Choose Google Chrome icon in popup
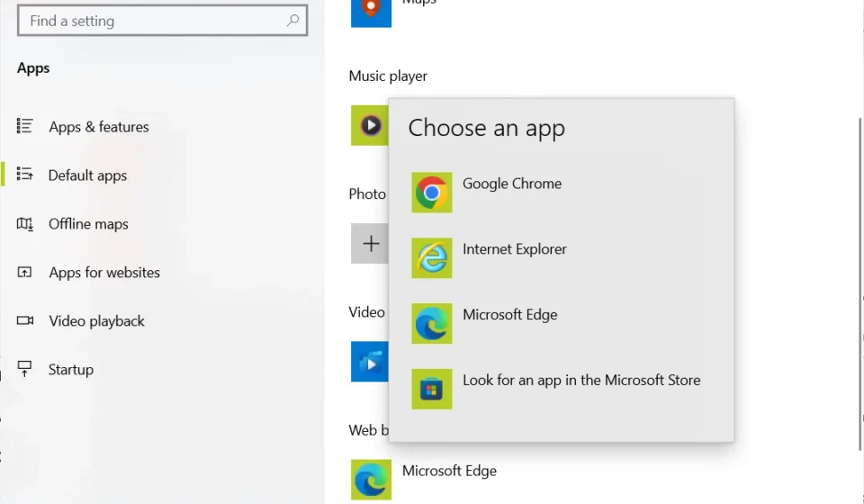 tap(432, 193)
